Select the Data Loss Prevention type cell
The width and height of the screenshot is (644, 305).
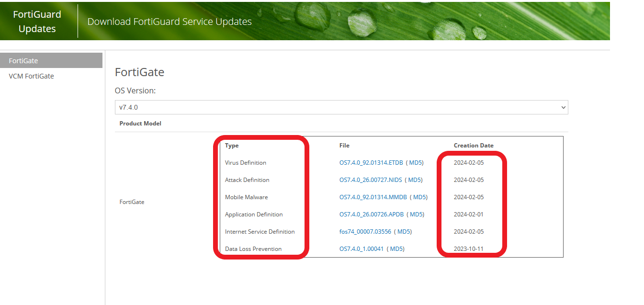pyautogui.click(x=253, y=249)
